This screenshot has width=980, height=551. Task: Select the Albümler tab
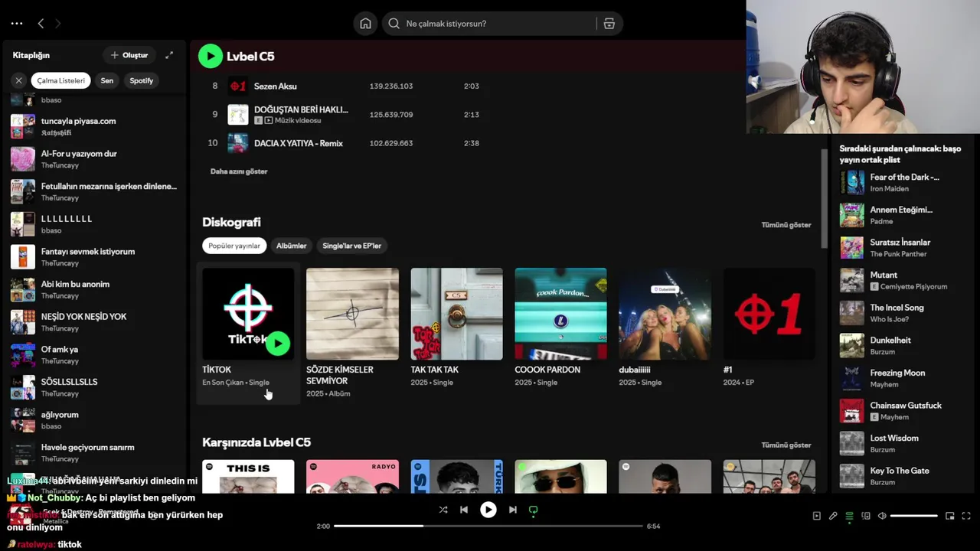click(291, 246)
